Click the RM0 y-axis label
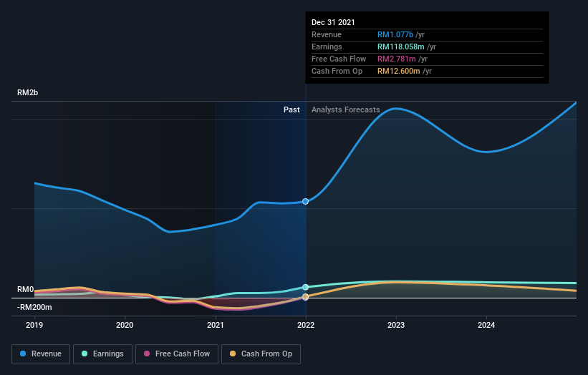Viewport: 588px width, 375px height. [26, 290]
